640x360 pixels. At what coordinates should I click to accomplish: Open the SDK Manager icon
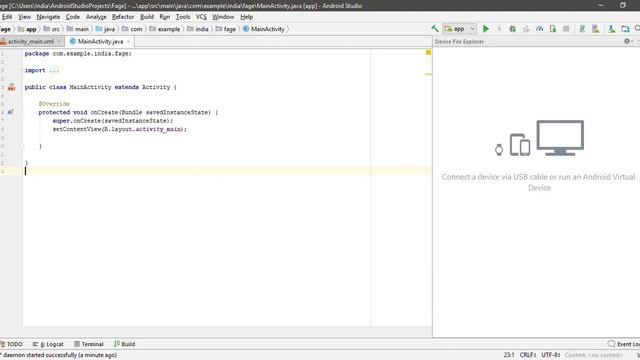612,29
